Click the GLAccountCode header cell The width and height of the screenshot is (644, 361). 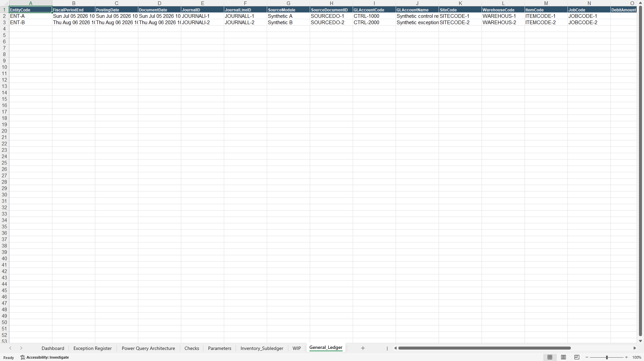tap(374, 10)
